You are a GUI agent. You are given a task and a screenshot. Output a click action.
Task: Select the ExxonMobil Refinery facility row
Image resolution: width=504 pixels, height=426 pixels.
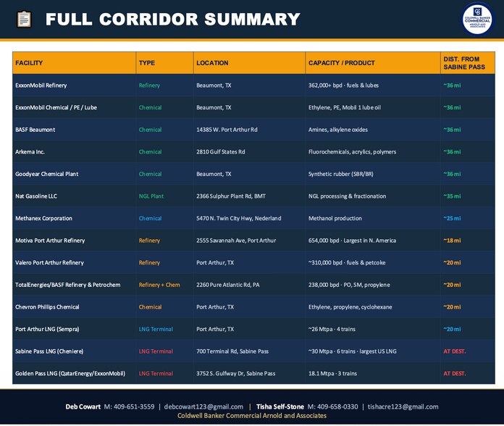41,85
